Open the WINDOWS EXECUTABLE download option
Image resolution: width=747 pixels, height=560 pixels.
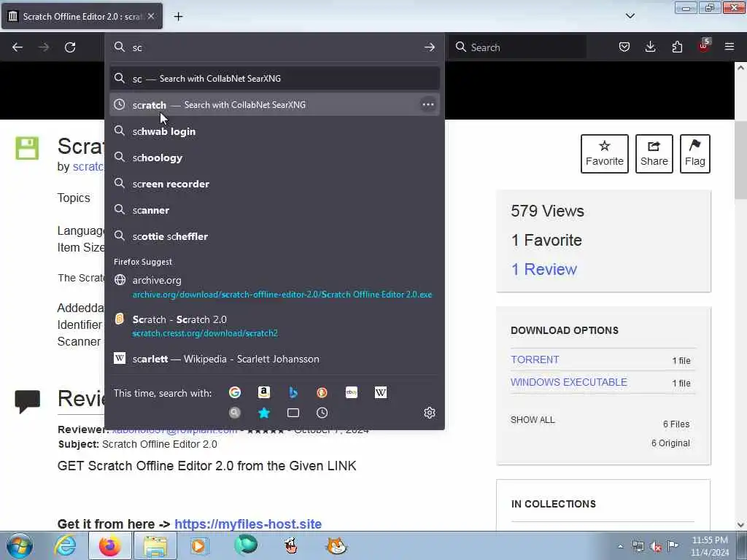coord(569,382)
